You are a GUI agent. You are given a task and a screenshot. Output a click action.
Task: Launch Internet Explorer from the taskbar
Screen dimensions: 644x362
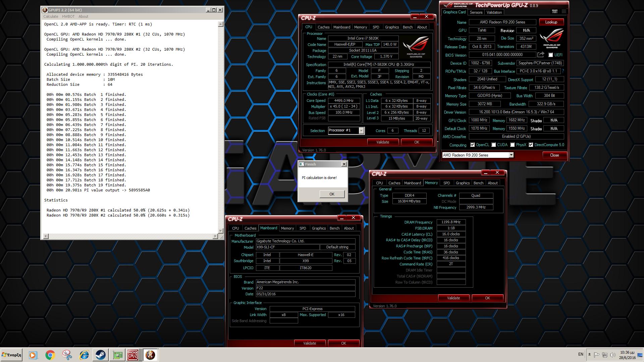click(84, 355)
